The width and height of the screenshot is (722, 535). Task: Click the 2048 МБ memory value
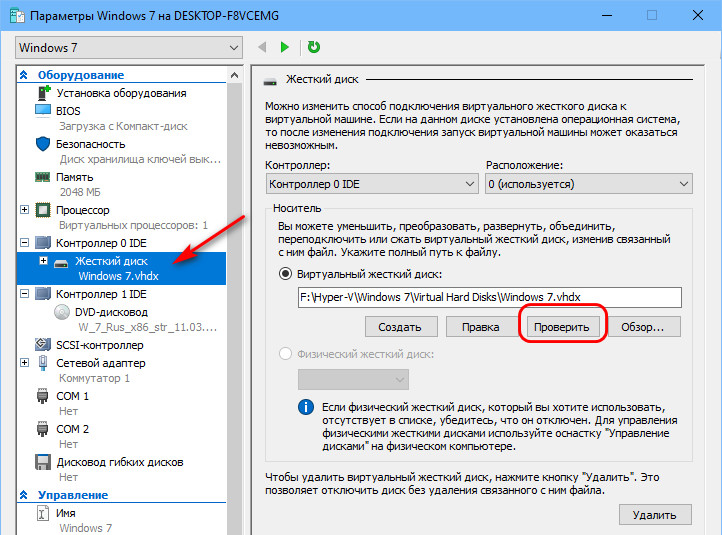80,192
